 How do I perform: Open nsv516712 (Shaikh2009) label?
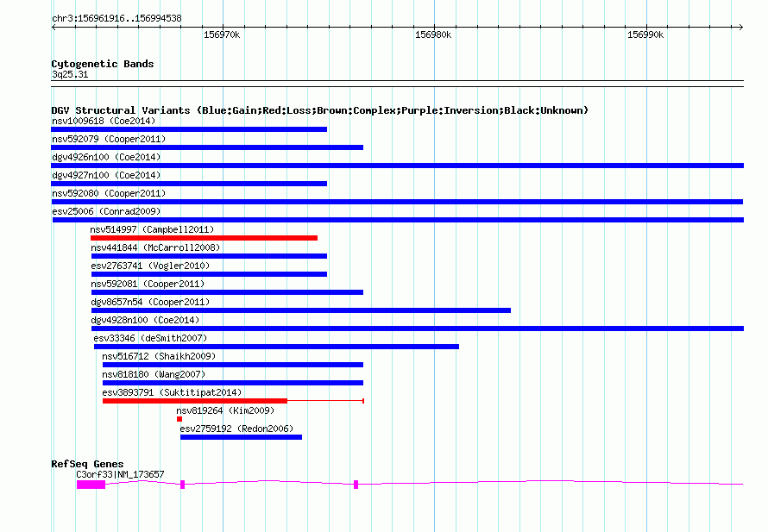159,356
